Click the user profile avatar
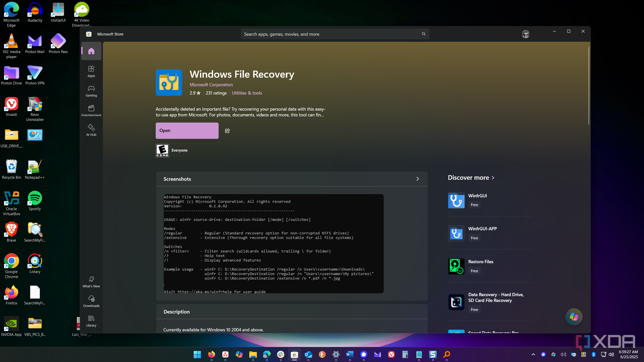This screenshot has height=362, width=644. click(526, 34)
